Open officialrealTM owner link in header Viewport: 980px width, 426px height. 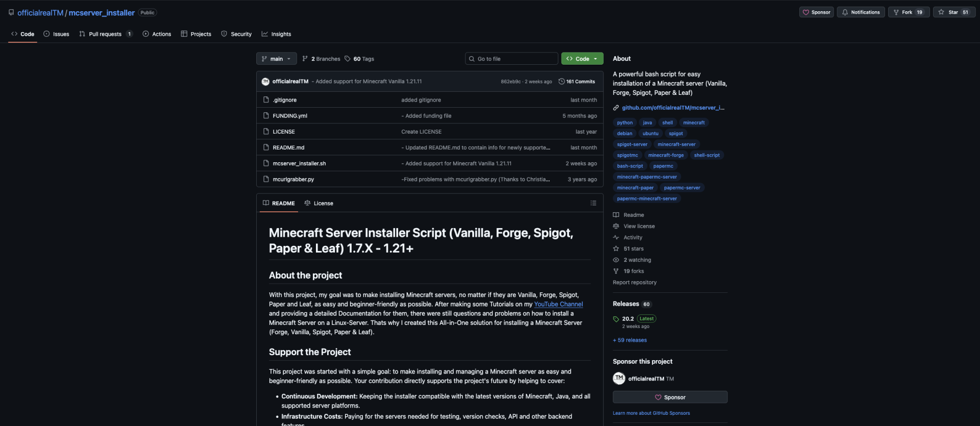40,13
